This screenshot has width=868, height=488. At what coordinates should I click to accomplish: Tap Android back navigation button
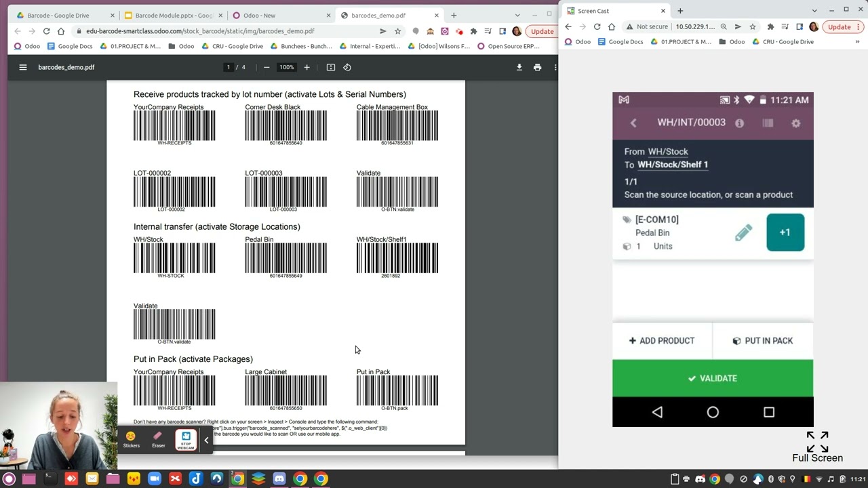click(657, 412)
